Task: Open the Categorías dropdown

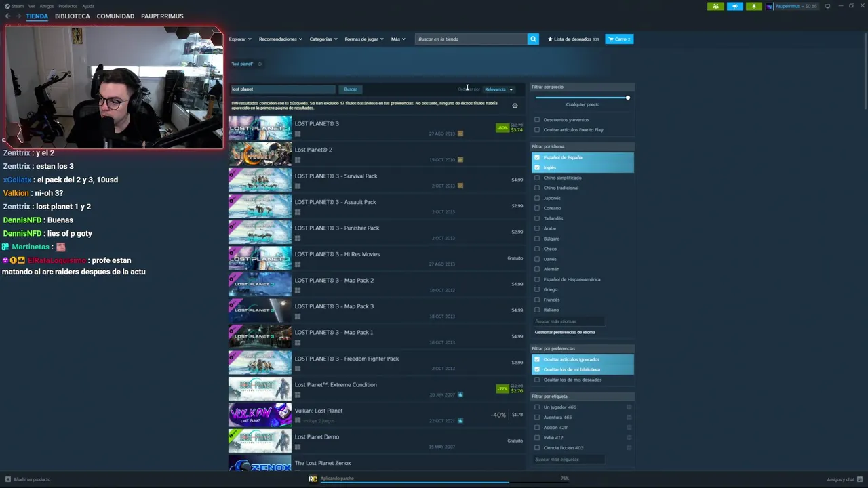Action: coord(323,39)
